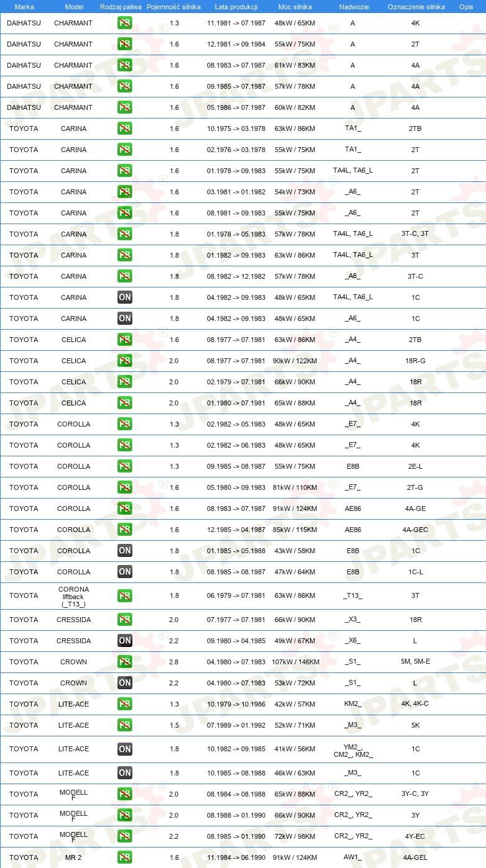
Task: Click petrol icon in Corolla 4A-GEC row
Action: (125, 530)
